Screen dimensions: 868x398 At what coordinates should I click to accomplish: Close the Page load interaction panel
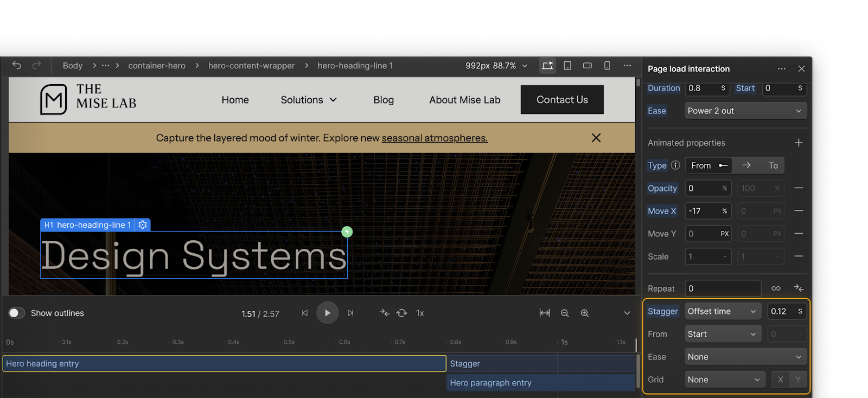(802, 69)
